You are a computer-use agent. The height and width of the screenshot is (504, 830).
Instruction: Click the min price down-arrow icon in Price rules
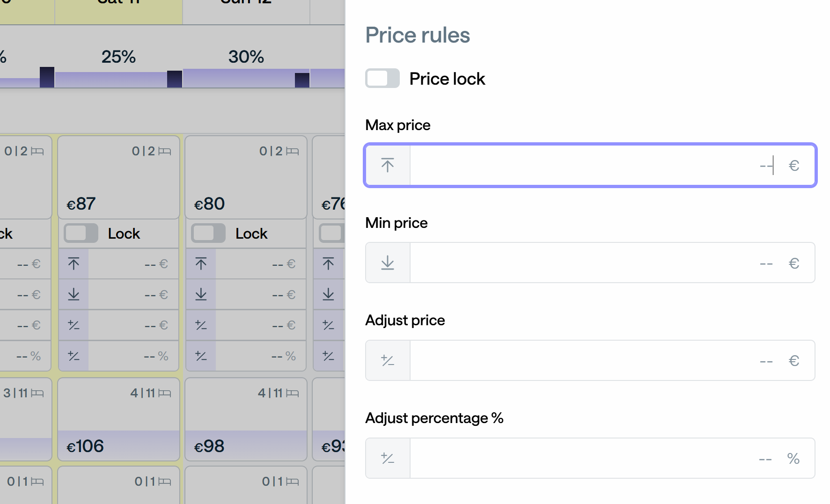click(388, 263)
